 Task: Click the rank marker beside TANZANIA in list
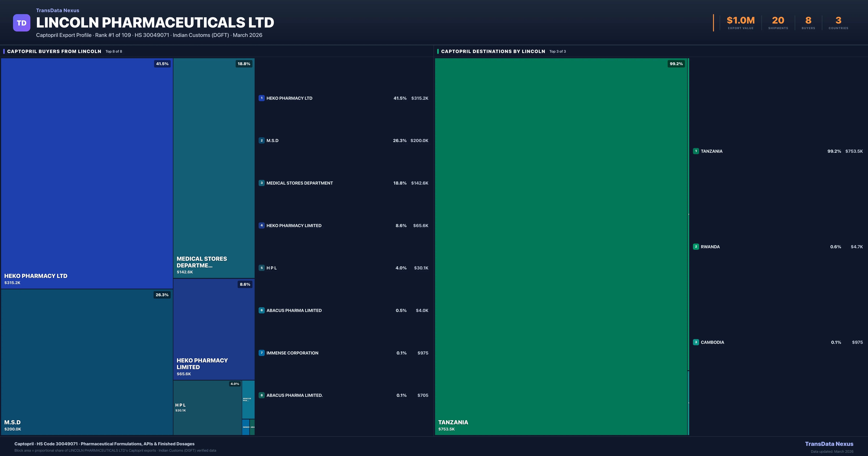(x=696, y=151)
